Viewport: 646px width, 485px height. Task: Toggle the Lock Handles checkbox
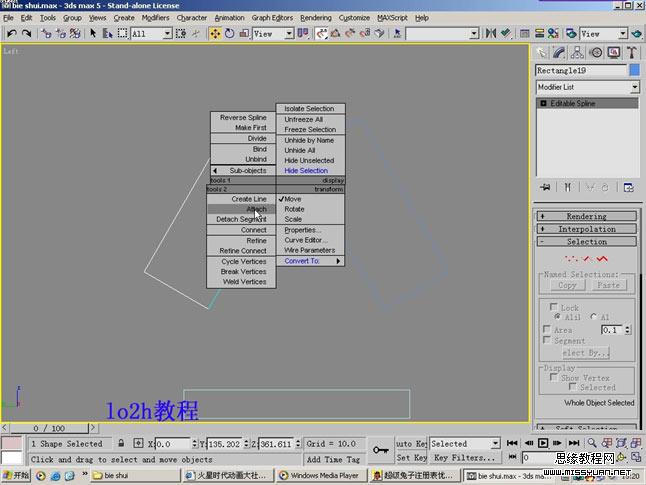click(554, 307)
